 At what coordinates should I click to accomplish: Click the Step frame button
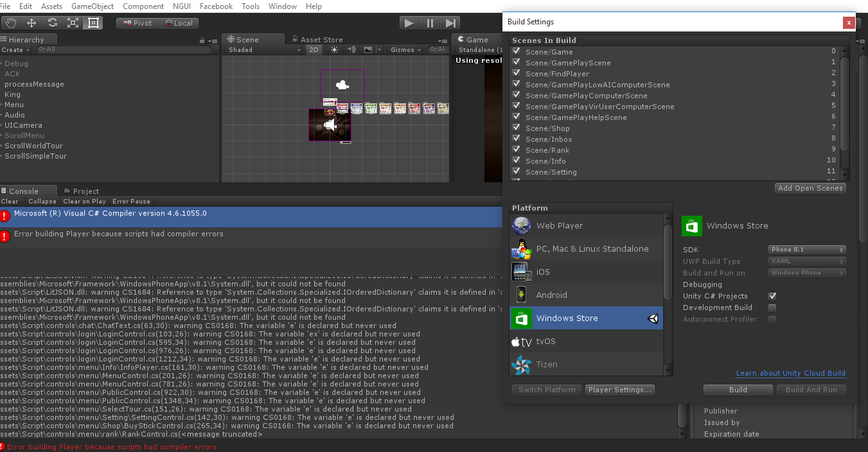pos(452,23)
